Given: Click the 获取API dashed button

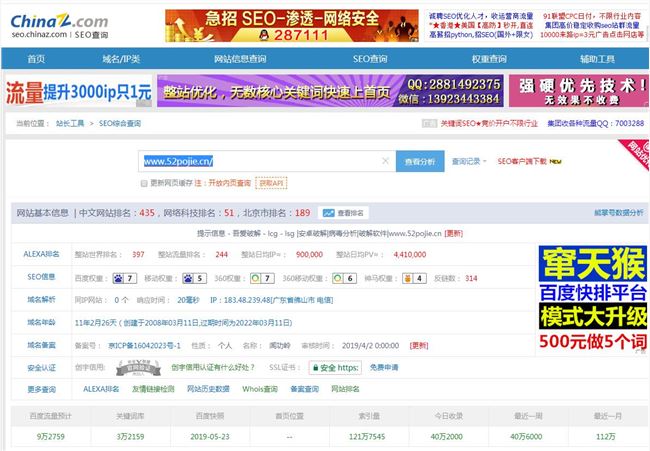Looking at the screenshot, I should coord(271,183).
